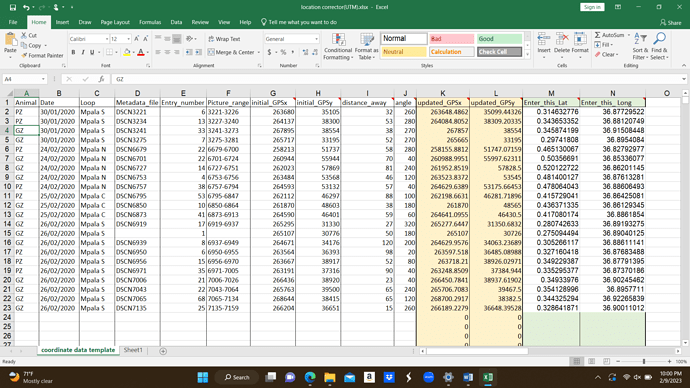The height and width of the screenshot is (388, 690).
Task: Switch to the Review tab
Action: click(200, 22)
